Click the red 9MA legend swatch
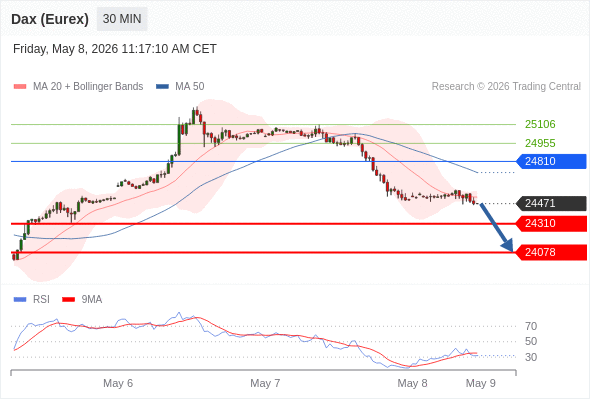Image resolution: width=590 pixels, height=400 pixels. click(x=68, y=300)
